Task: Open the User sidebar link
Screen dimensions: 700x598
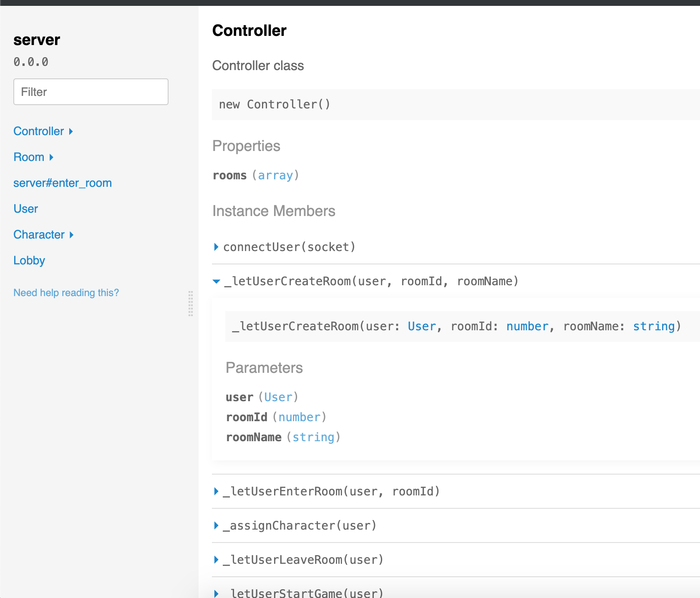Action: click(x=26, y=209)
